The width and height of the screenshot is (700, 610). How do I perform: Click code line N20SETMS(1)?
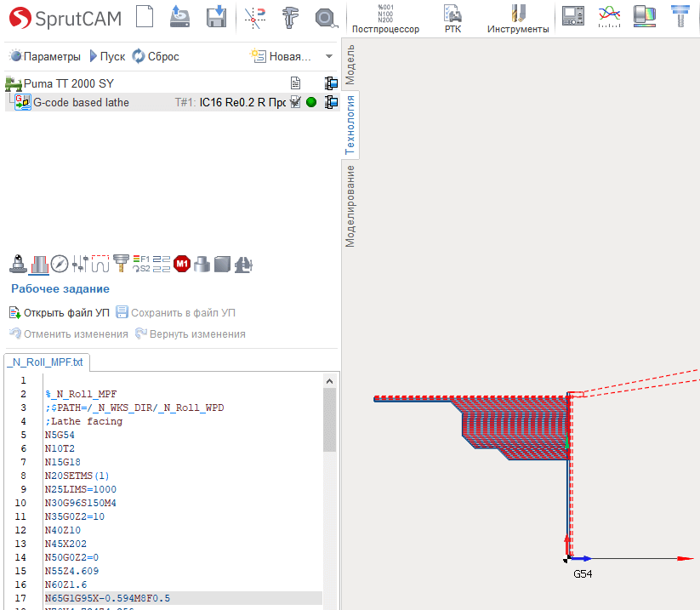click(x=77, y=476)
